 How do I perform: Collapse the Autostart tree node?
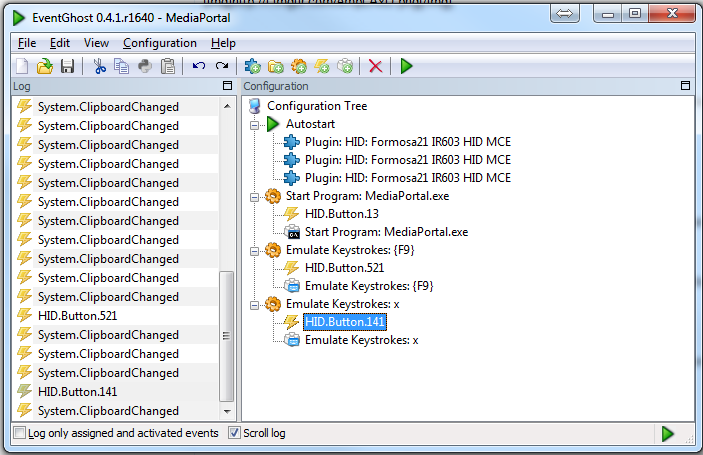point(254,125)
